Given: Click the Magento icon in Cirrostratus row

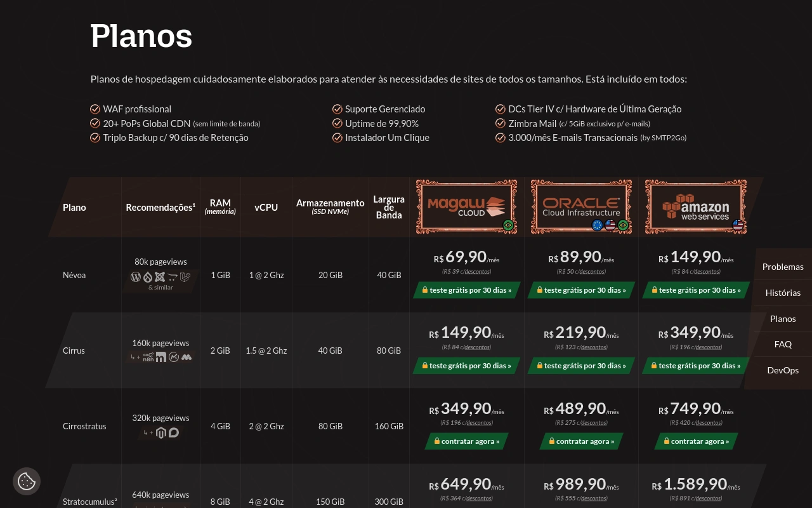Looking at the screenshot, I should (x=161, y=433).
